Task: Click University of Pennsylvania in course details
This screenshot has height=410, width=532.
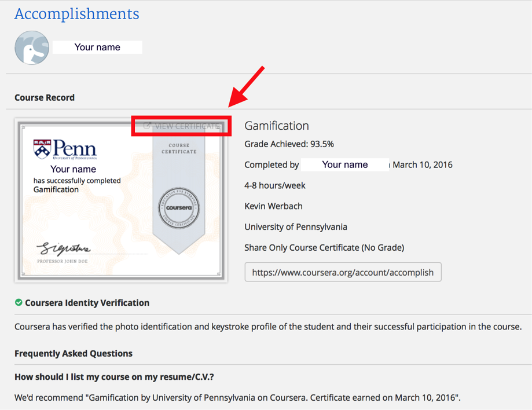Action: click(x=296, y=227)
